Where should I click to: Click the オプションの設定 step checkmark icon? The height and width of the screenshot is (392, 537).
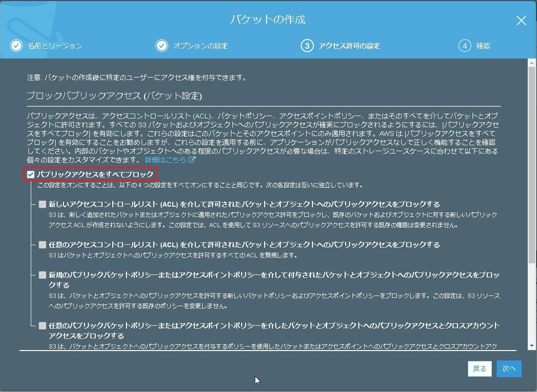click(x=162, y=45)
